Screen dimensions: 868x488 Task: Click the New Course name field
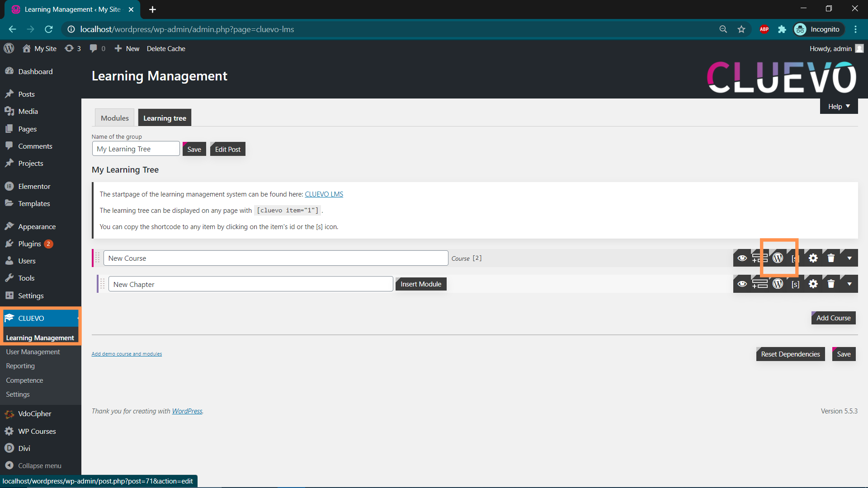pyautogui.click(x=276, y=258)
